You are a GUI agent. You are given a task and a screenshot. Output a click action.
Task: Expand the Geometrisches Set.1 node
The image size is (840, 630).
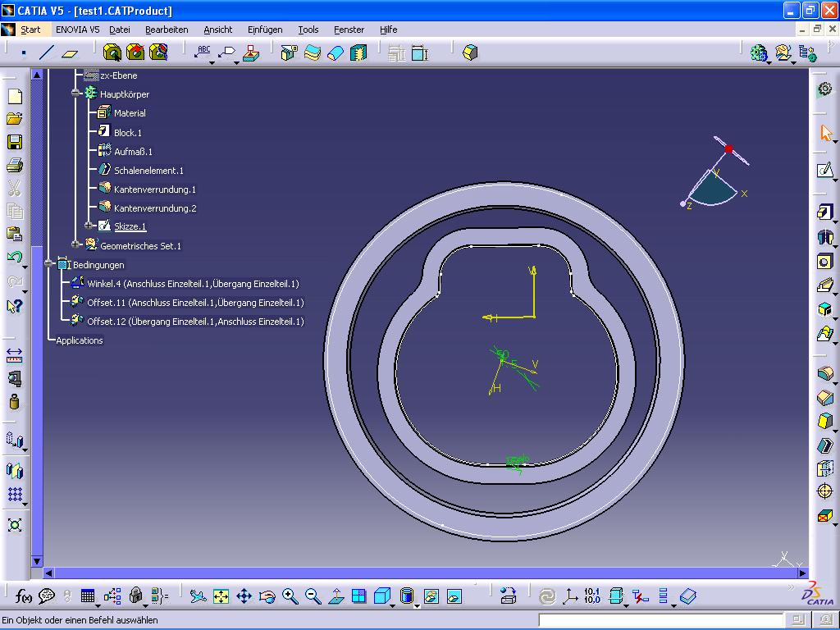coord(75,244)
